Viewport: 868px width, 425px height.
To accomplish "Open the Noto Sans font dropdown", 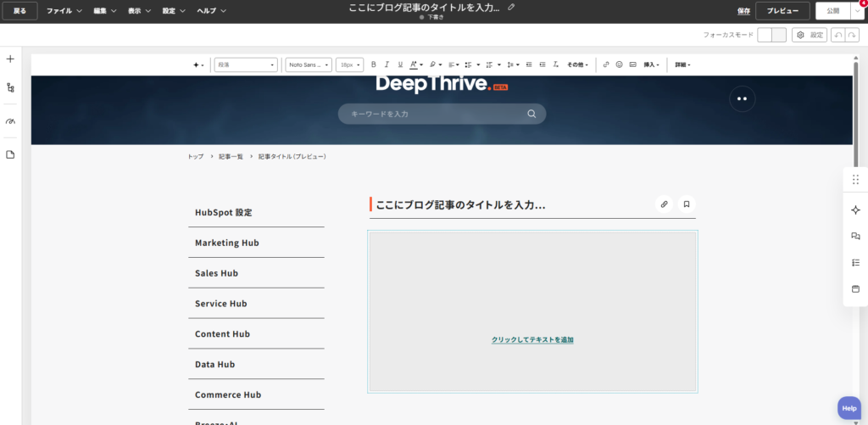I will coord(309,64).
